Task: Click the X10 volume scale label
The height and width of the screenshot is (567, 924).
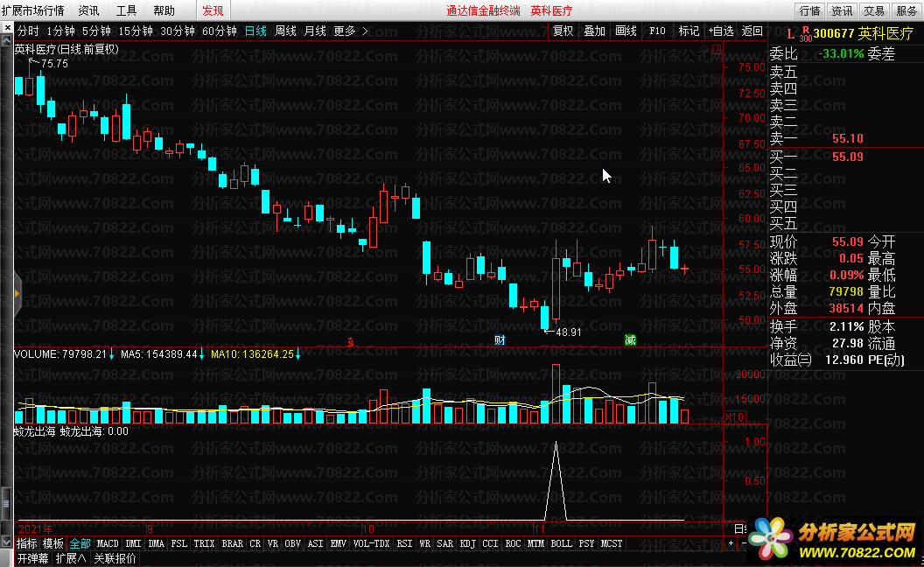Action: click(x=734, y=417)
